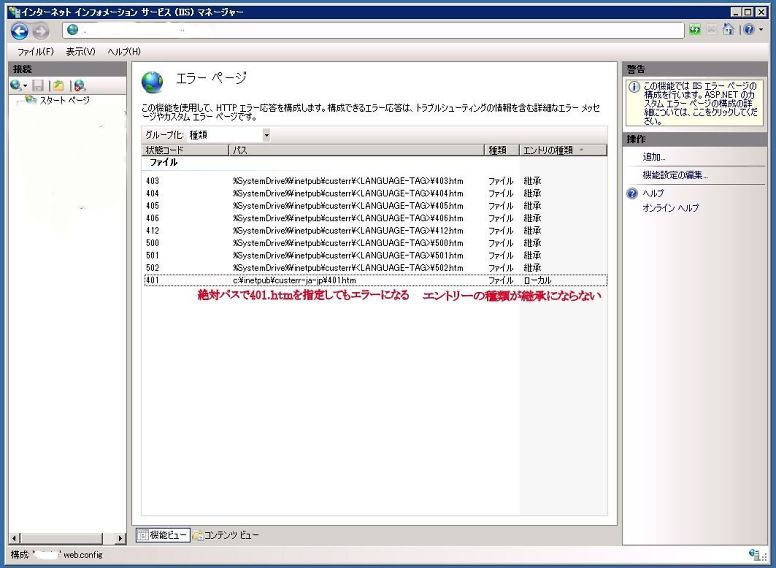
Task: Open 機能設定の編集... action
Action: pyautogui.click(x=675, y=175)
